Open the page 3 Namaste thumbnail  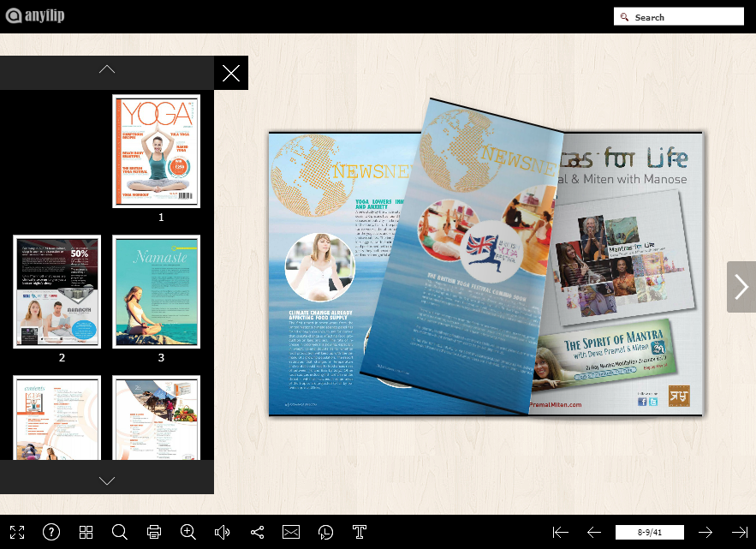[156, 291]
